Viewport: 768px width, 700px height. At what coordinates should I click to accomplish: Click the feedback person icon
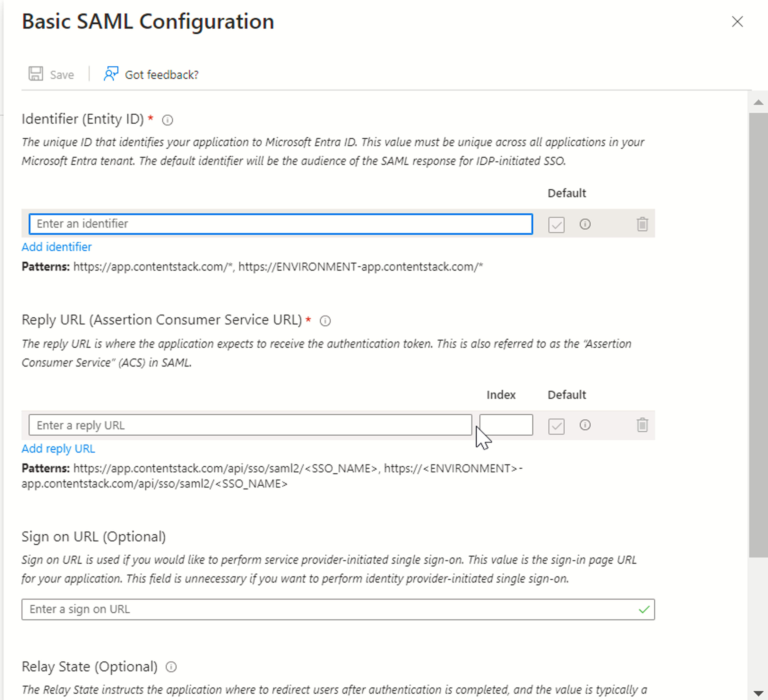pos(111,74)
